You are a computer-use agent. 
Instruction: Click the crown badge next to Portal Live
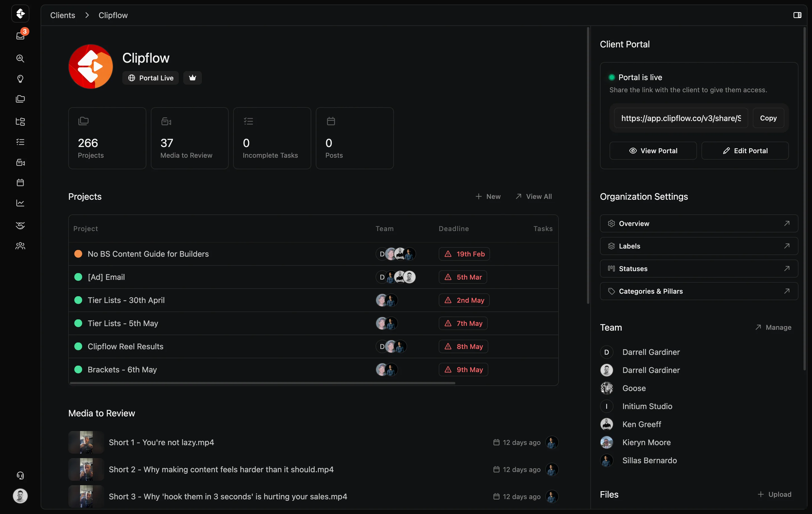(192, 78)
